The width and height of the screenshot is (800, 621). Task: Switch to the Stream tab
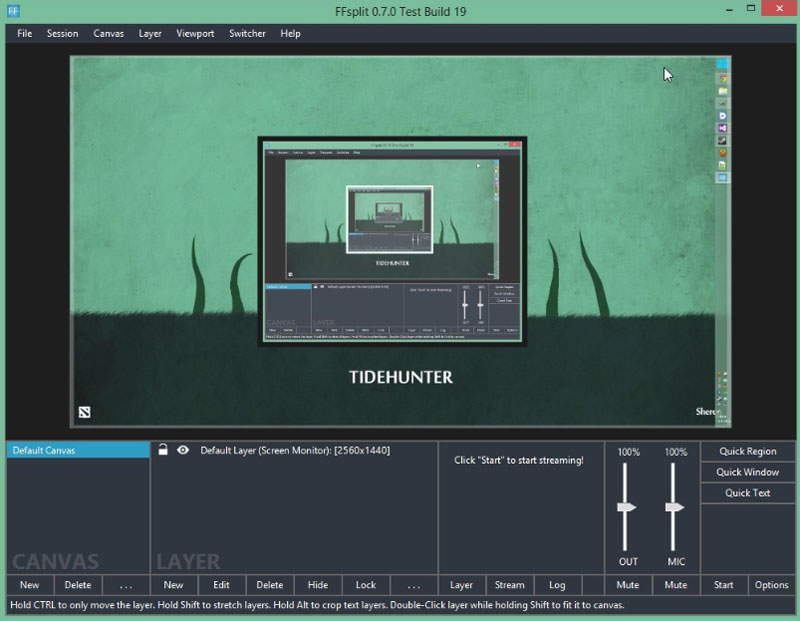click(510, 585)
